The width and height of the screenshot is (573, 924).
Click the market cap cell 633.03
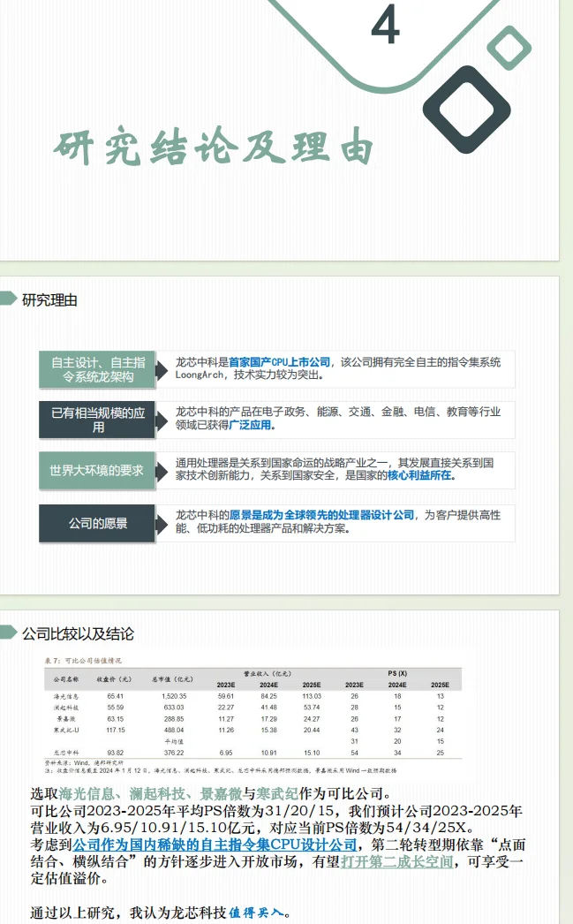[x=174, y=708]
